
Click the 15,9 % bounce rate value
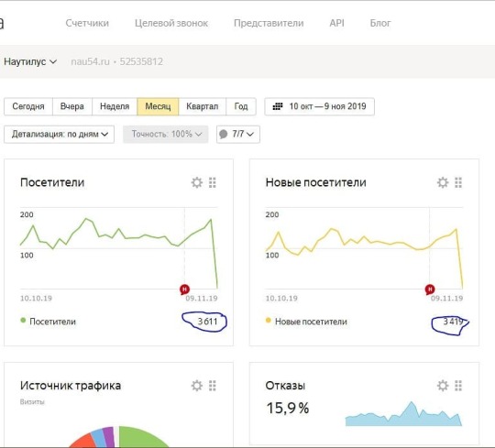pyautogui.click(x=288, y=409)
